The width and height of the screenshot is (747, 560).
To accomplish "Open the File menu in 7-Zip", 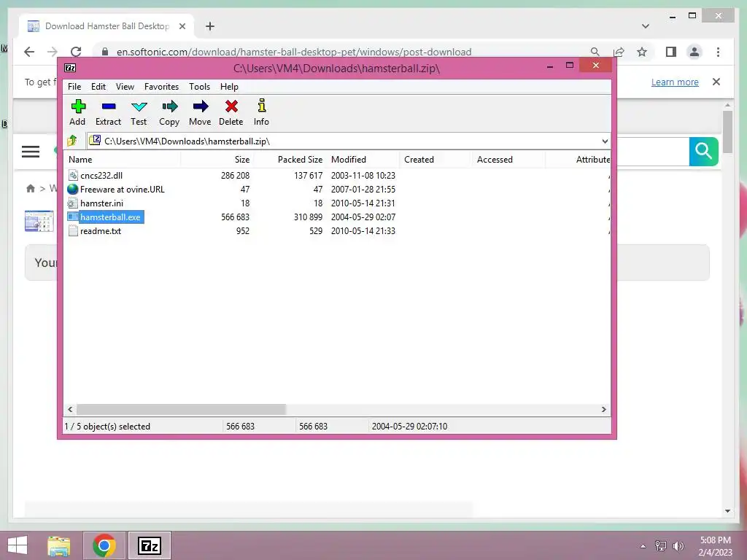I will [74, 87].
